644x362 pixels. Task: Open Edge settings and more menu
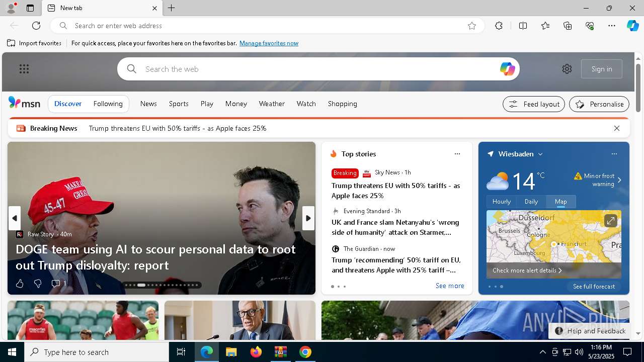[612, 26]
